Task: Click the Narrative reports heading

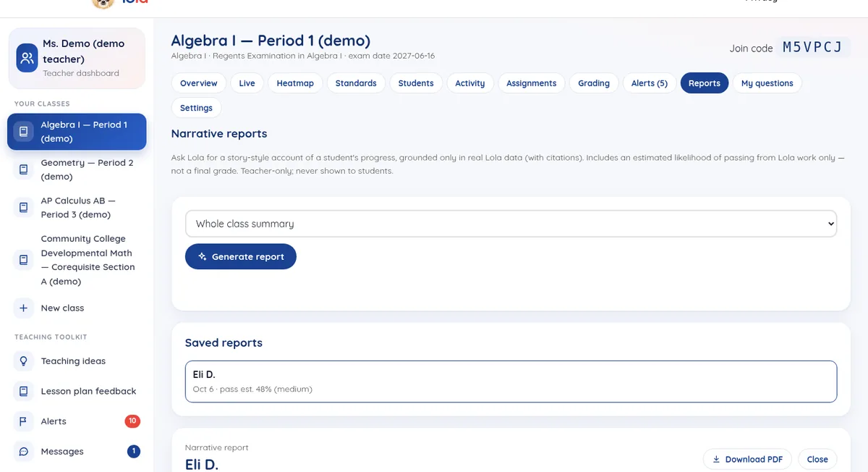Action: click(219, 133)
